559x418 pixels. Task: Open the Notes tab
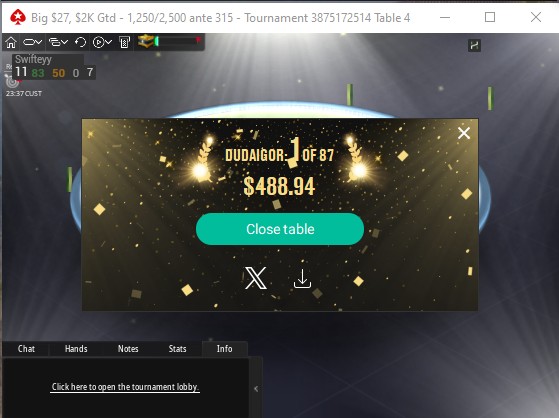[x=128, y=349]
